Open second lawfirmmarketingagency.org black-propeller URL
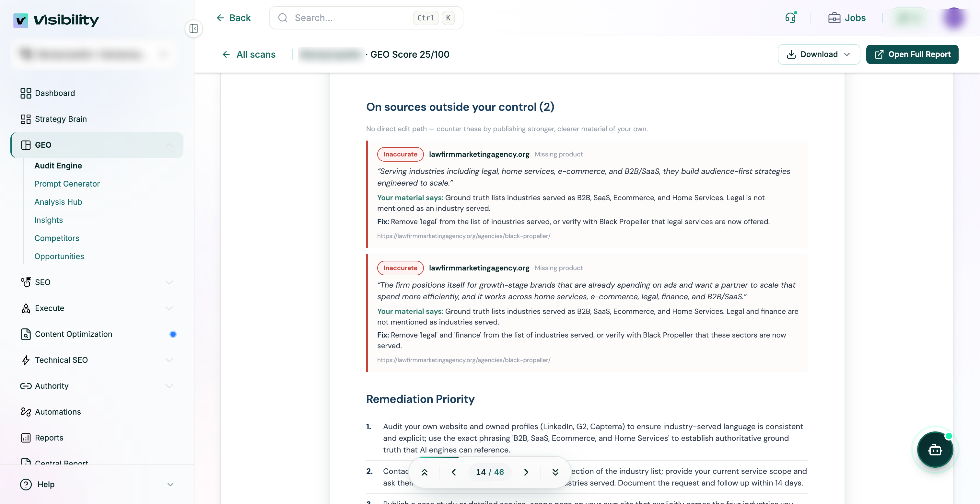The image size is (980, 504). [463, 360]
